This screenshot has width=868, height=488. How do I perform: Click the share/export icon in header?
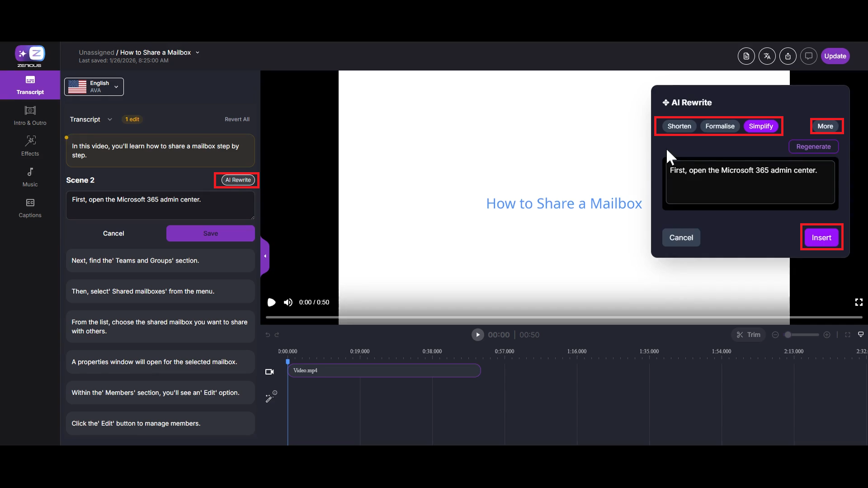click(x=788, y=56)
